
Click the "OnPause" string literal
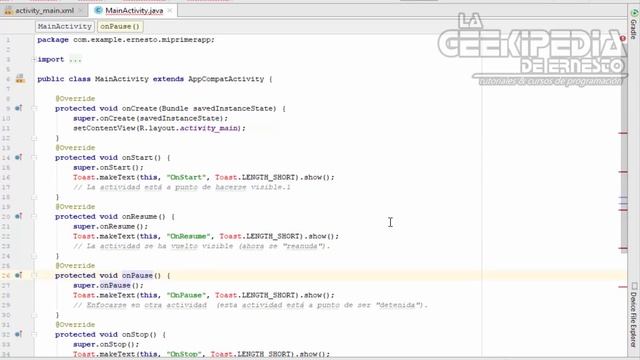point(186,295)
